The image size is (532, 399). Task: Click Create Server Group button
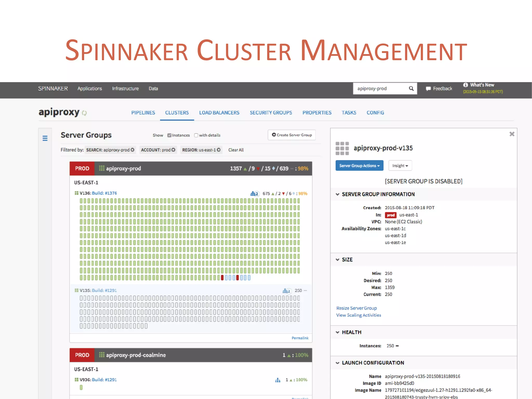(292, 135)
